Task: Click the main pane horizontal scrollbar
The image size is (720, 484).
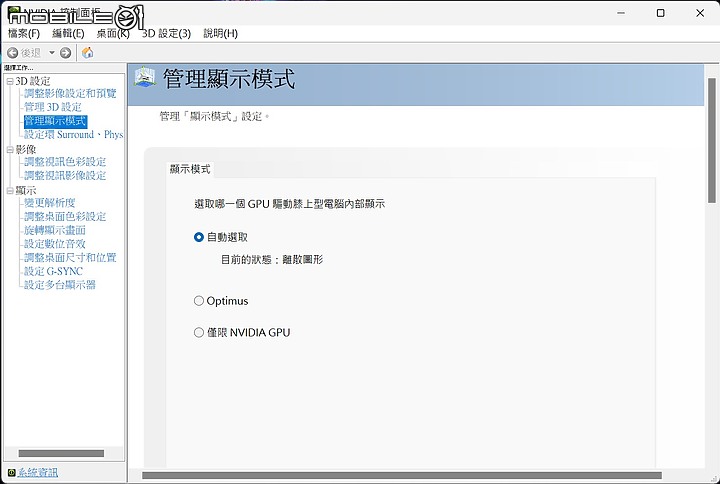Action: coord(402,475)
